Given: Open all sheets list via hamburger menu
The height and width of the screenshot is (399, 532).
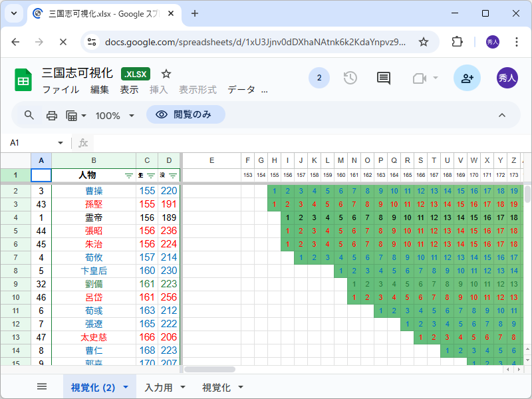Looking at the screenshot, I should click(42, 386).
